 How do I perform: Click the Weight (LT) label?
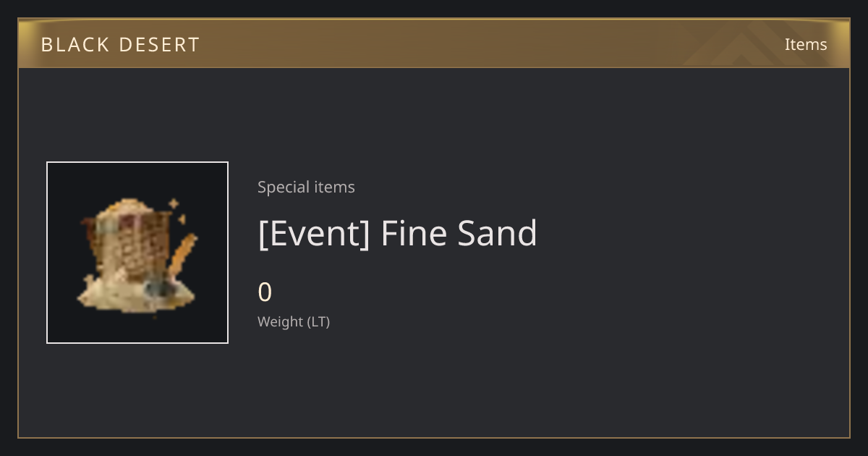click(x=294, y=321)
